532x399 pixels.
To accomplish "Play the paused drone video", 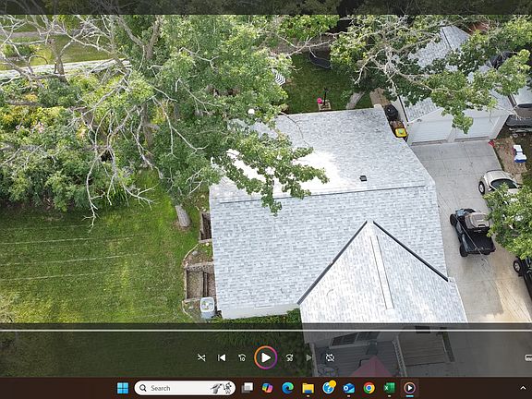I will click(x=266, y=357).
